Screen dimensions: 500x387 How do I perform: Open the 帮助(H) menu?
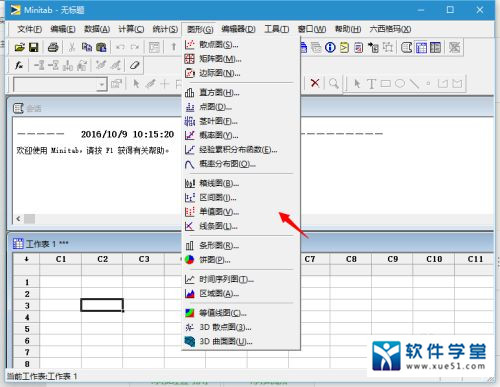click(x=348, y=29)
